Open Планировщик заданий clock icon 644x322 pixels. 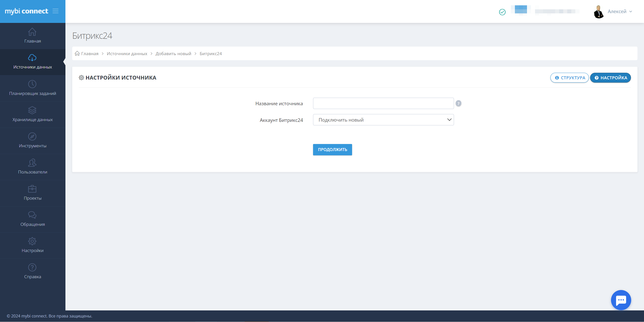pos(32,84)
